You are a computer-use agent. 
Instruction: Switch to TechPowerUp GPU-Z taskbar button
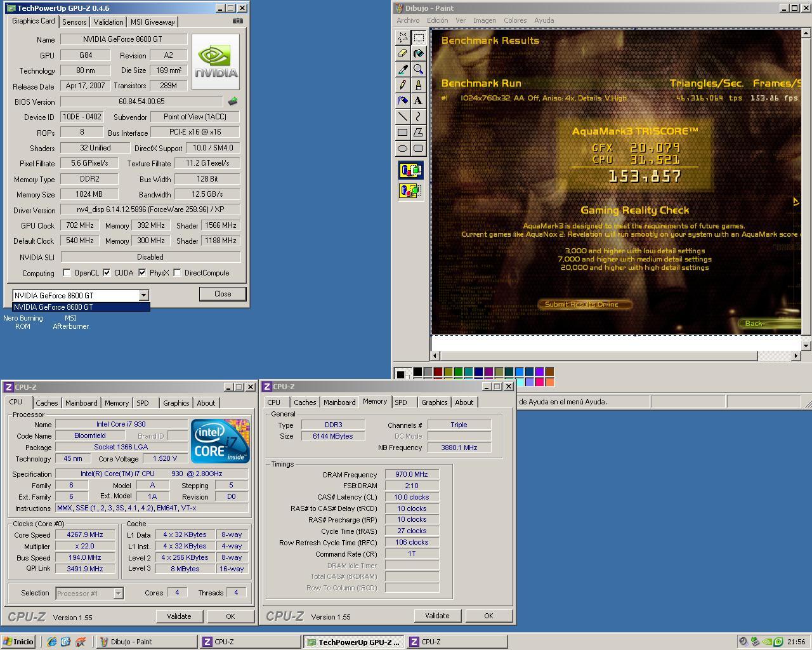click(x=353, y=642)
